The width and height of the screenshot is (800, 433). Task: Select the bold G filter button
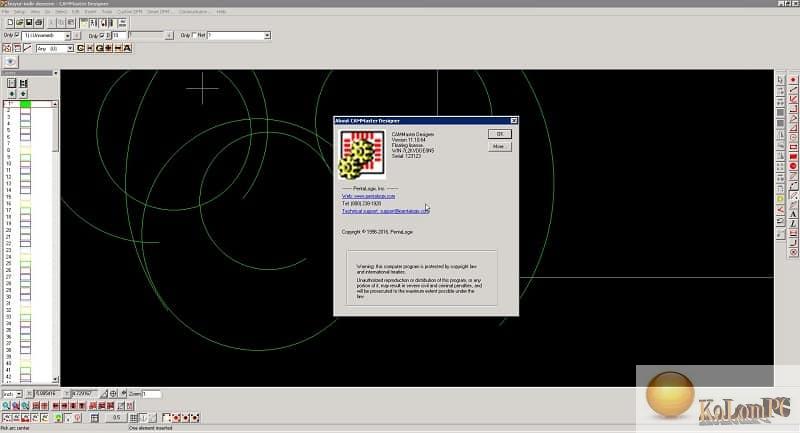pos(99,48)
